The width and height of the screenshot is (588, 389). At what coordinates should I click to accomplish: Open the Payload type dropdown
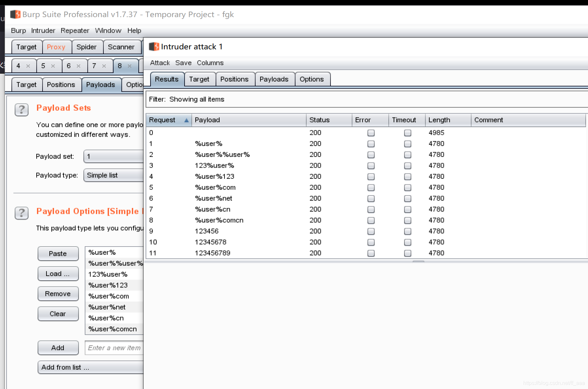(114, 175)
